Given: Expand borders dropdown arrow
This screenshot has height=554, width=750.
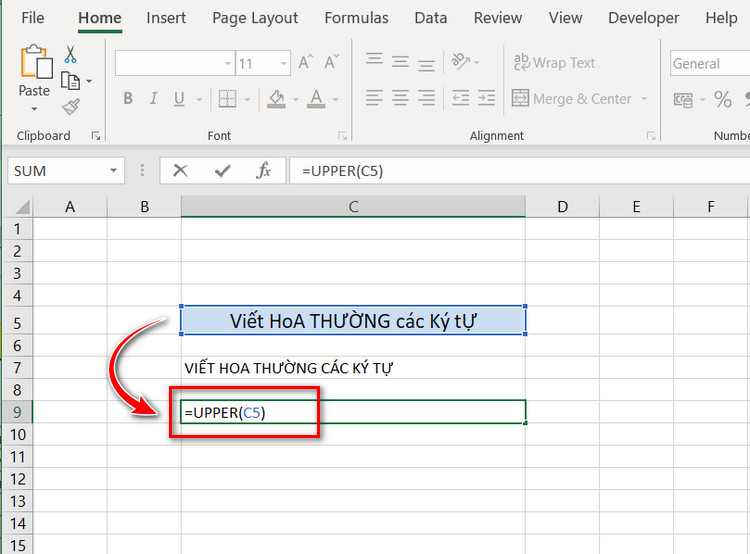Looking at the screenshot, I should [x=247, y=100].
